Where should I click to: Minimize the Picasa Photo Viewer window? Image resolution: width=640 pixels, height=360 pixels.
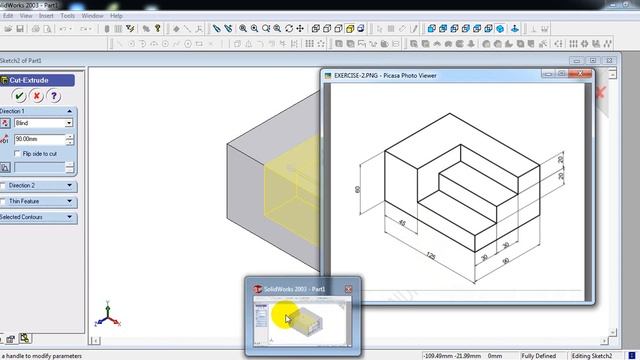coord(548,74)
